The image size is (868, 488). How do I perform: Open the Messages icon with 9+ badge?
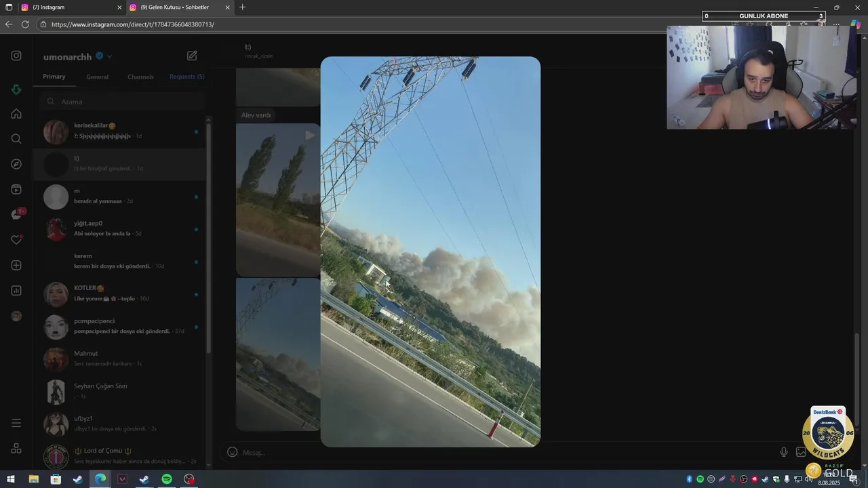tap(18, 214)
